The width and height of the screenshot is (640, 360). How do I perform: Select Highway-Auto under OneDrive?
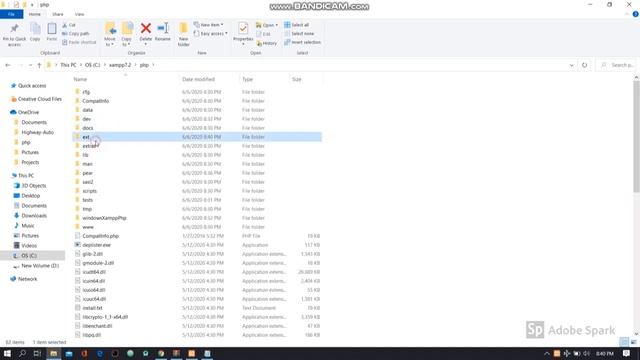(38, 132)
